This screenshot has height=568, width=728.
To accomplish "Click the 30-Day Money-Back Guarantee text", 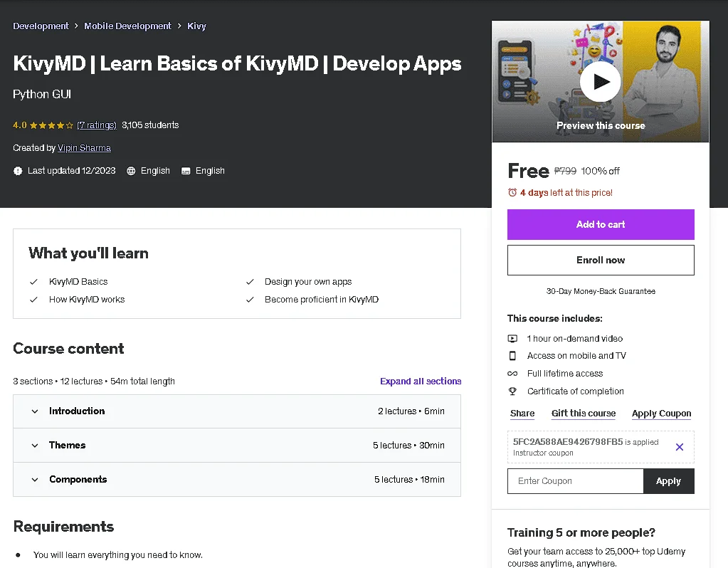I will tap(601, 291).
